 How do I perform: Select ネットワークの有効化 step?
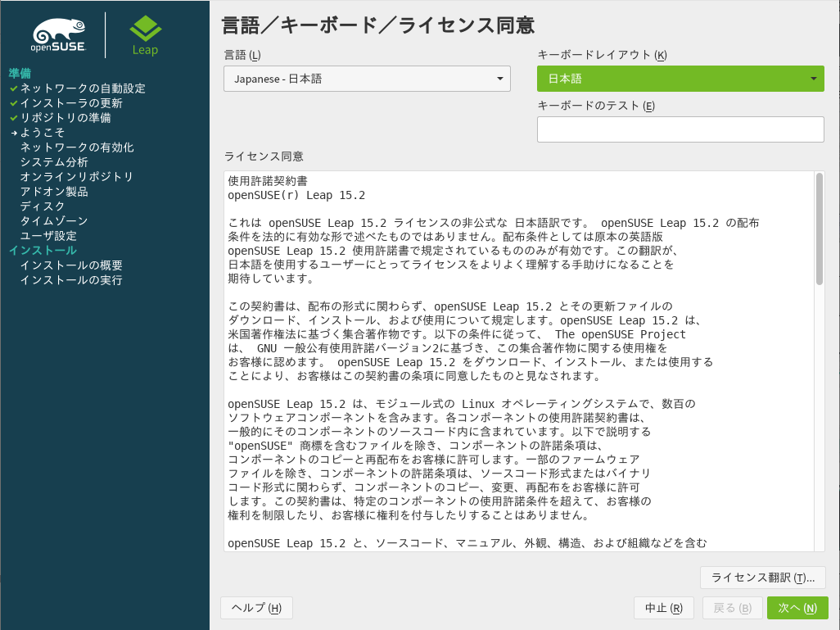[x=77, y=147]
